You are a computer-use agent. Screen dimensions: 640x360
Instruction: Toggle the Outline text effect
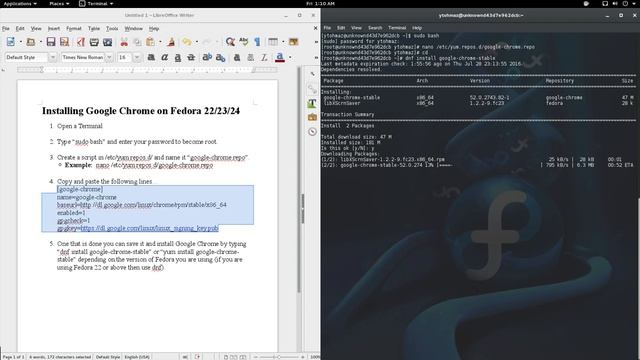pyautogui.click(x=251, y=57)
